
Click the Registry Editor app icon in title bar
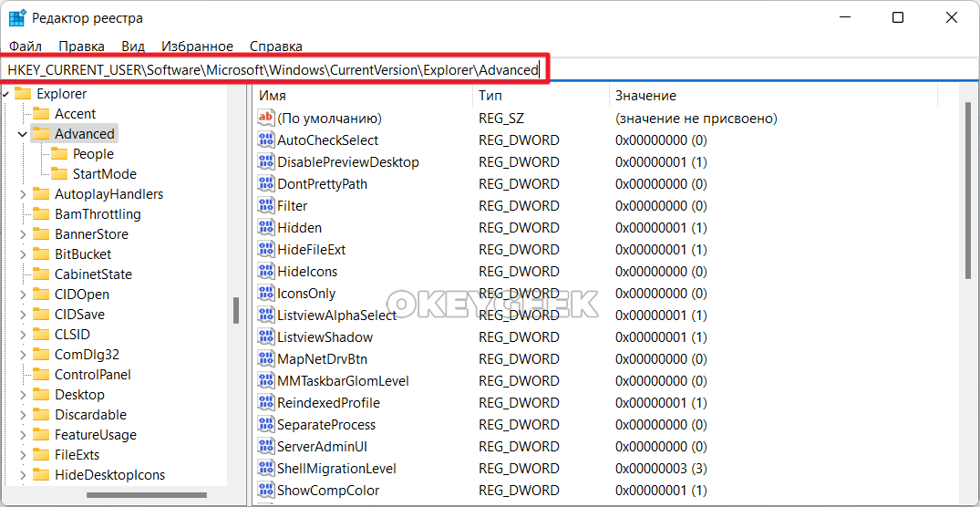[x=17, y=18]
